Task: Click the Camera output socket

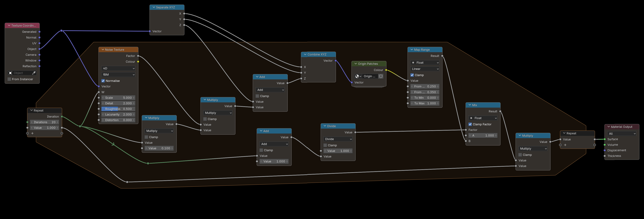Action: point(40,55)
